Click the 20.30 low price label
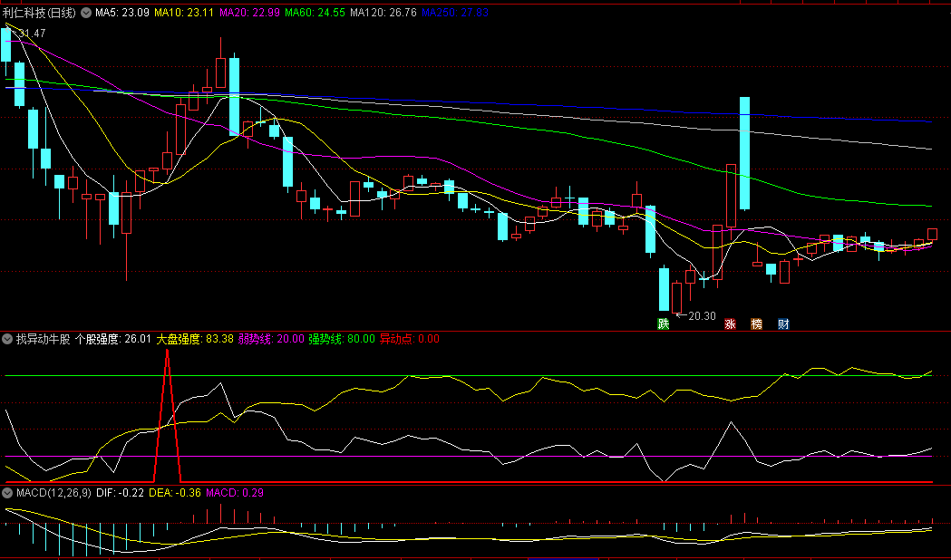951x560 pixels. 702,315
